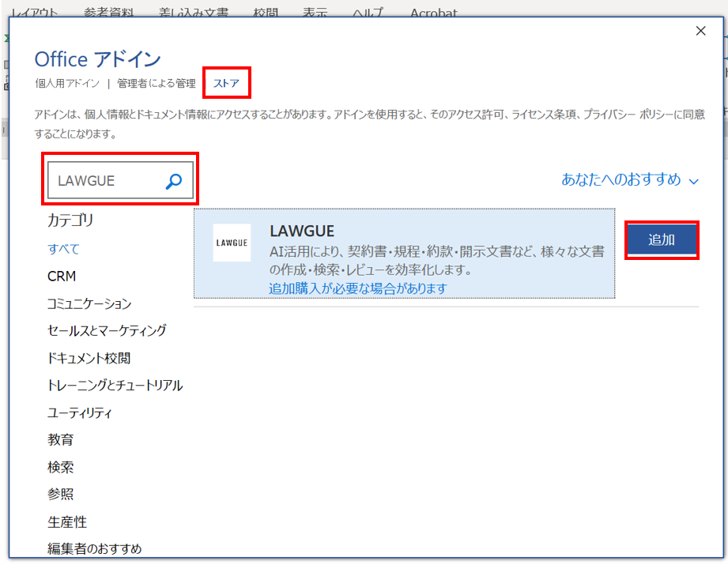The image size is (728, 565).
Task: Pick the トレーニングとチュートリアル category
Action: (115, 386)
